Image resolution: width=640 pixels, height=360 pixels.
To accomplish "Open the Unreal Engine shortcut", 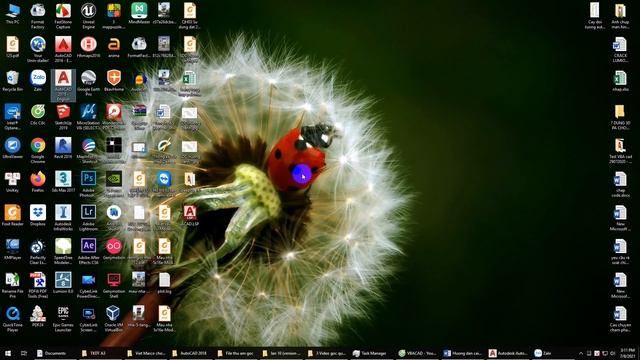I will [x=88, y=16].
